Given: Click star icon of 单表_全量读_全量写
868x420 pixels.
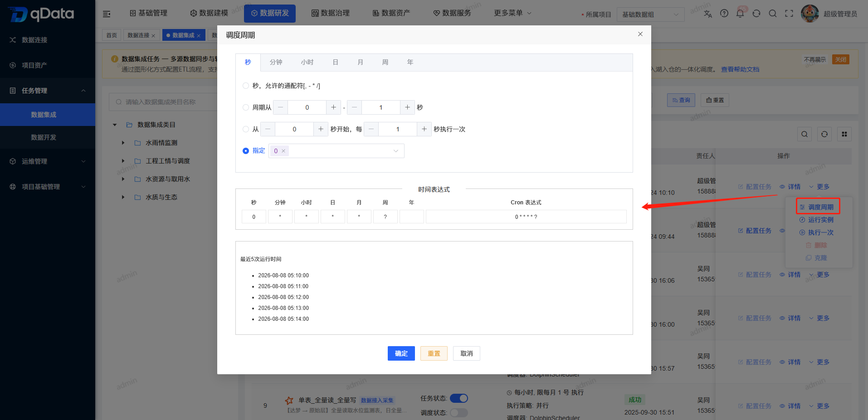Looking at the screenshot, I should (289, 401).
